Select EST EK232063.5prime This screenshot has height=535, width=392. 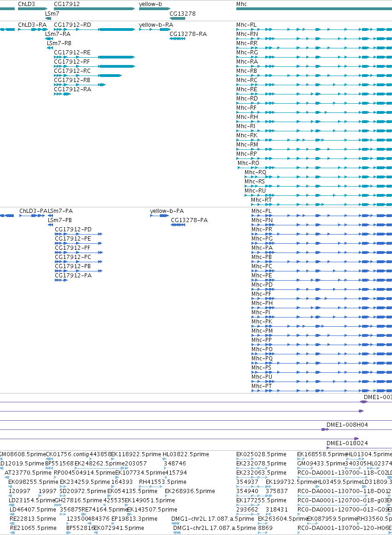click(261, 473)
